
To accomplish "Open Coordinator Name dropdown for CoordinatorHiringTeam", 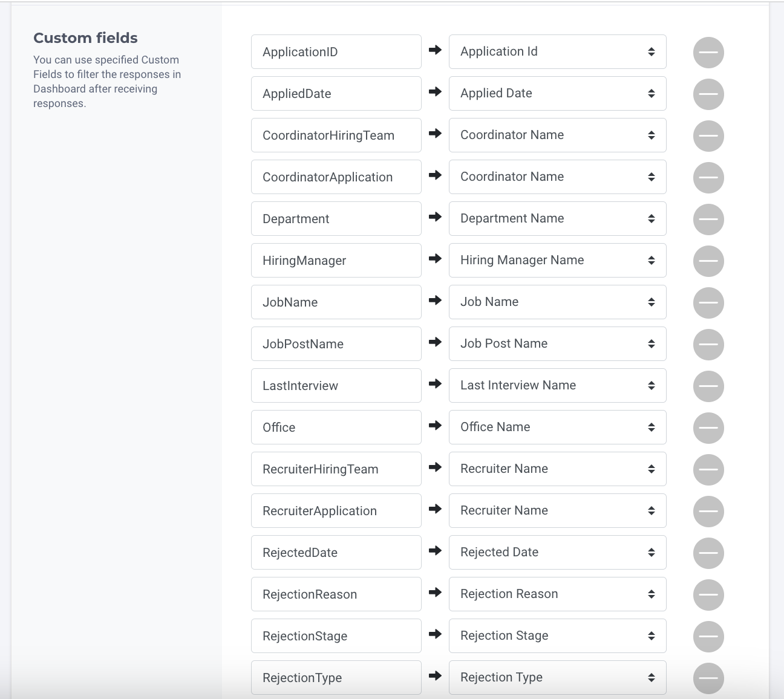I will (x=557, y=135).
